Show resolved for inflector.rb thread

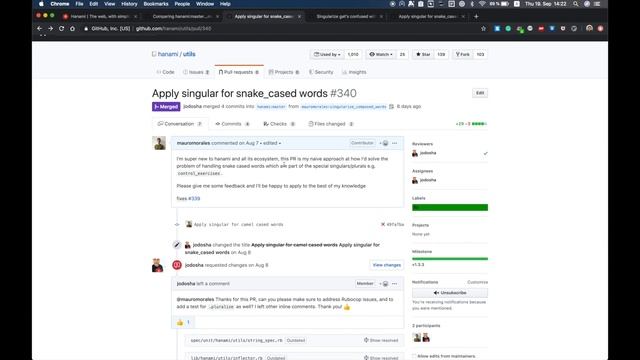click(381, 358)
